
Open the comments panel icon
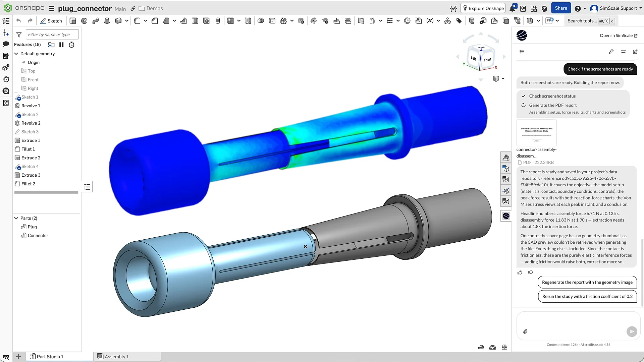coord(6,44)
